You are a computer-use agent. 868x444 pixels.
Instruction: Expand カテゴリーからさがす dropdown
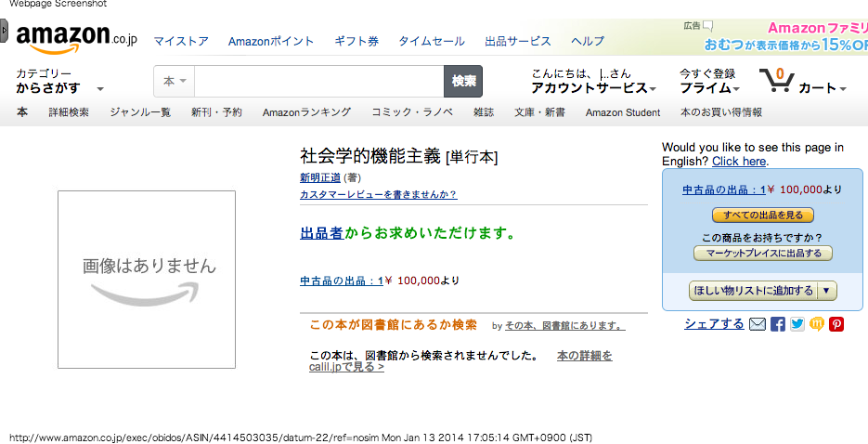point(59,82)
